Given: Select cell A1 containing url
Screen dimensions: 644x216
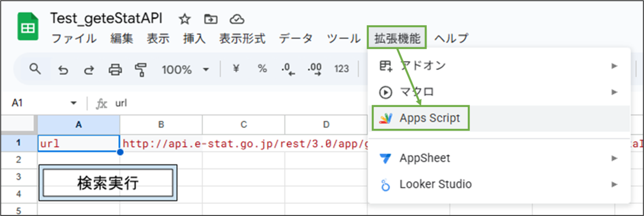Looking at the screenshot, I should [78, 143].
